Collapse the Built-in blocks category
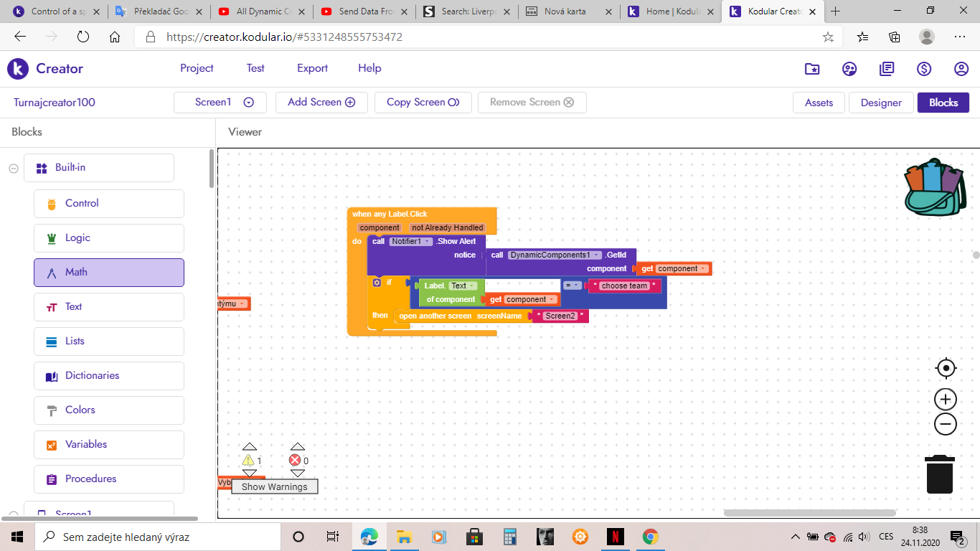The height and width of the screenshot is (551, 980). coord(14,168)
